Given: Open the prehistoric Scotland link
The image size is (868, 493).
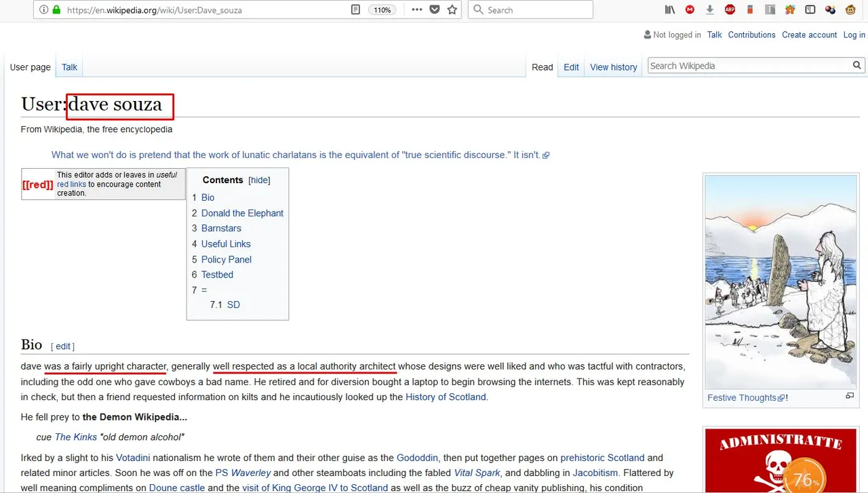Looking at the screenshot, I should tap(602, 458).
